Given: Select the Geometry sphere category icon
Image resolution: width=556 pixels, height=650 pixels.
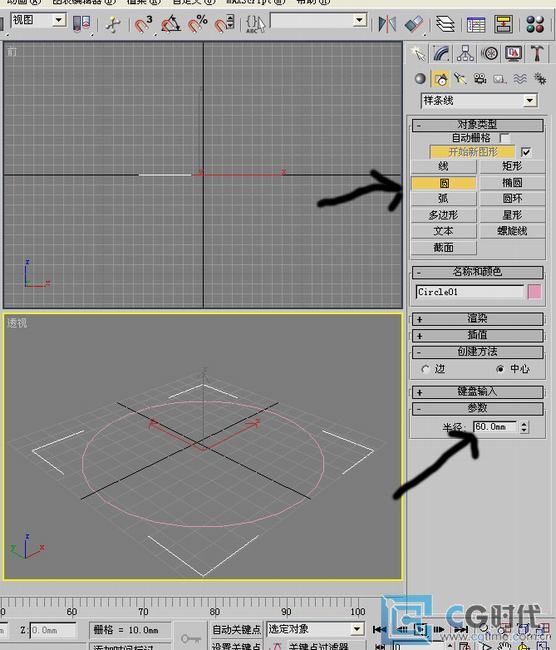Looking at the screenshot, I should [420, 78].
